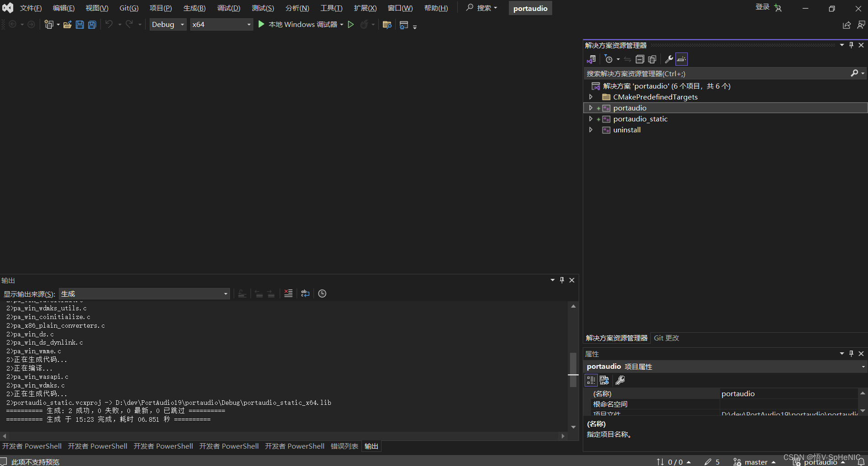Expand the uninstall project node
The height and width of the screenshot is (466, 868).
[591, 130]
